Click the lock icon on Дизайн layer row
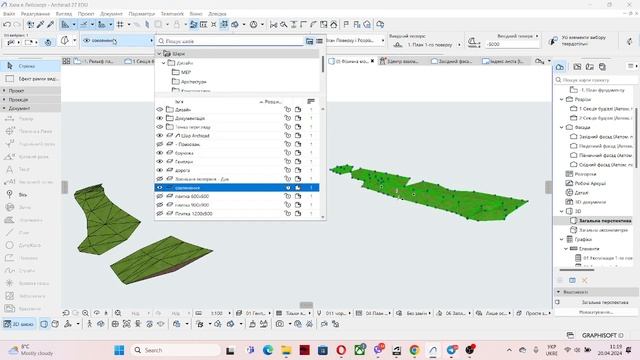This screenshot has width=640, height=360. (288, 109)
